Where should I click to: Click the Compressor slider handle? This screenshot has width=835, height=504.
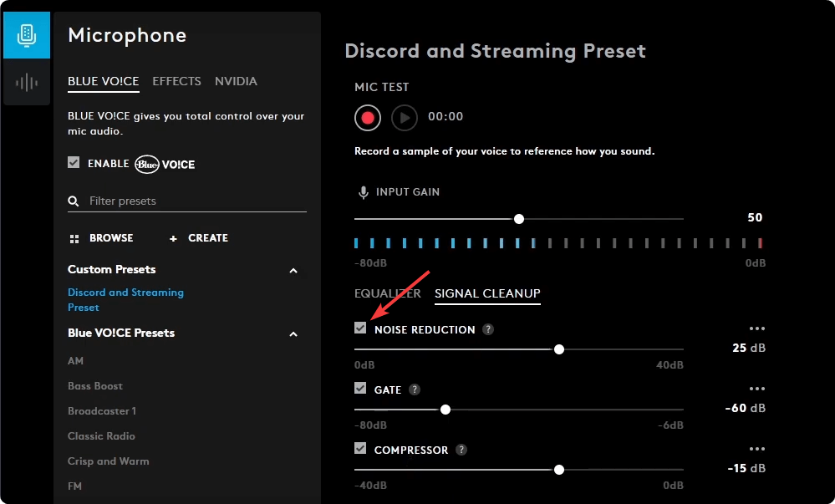(558, 470)
